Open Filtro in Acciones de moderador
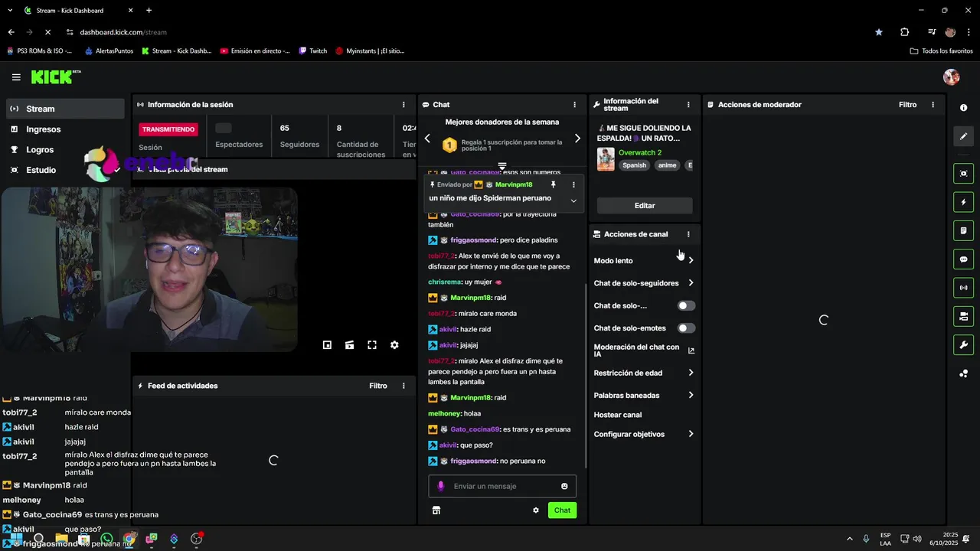Screen dimensions: 980x551 click(x=907, y=105)
